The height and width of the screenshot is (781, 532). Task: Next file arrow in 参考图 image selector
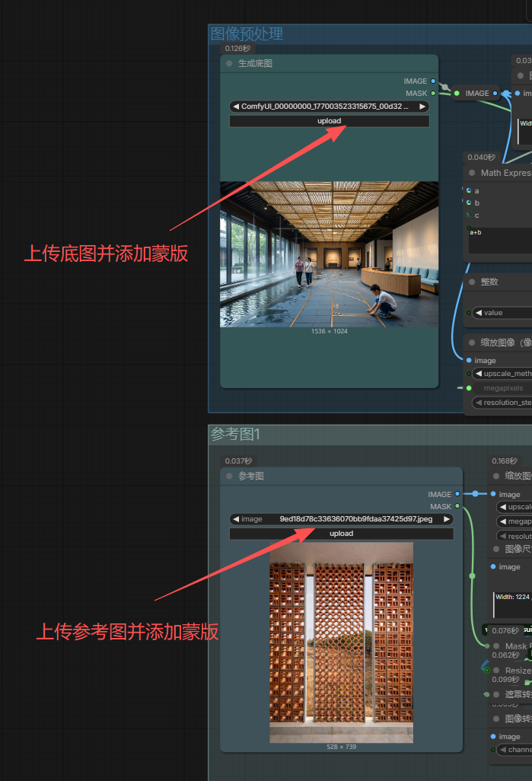point(447,519)
